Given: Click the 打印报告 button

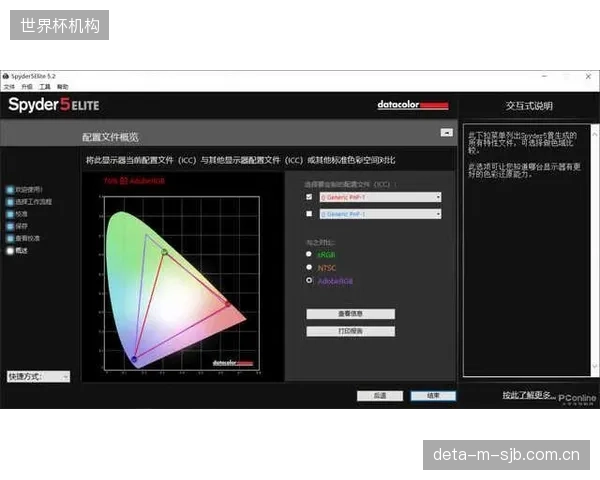Looking at the screenshot, I should click(351, 331).
